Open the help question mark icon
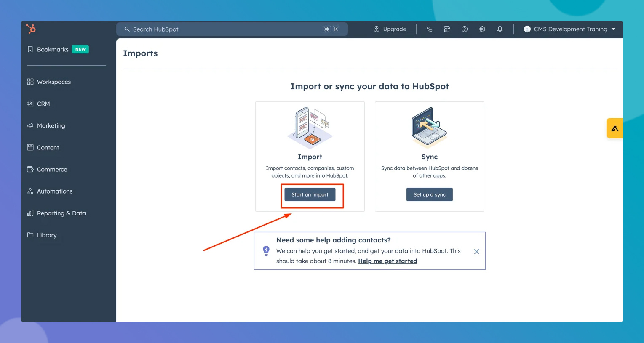Image resolution: width=644 pixels, height=343 pixels. coord(465,29)
